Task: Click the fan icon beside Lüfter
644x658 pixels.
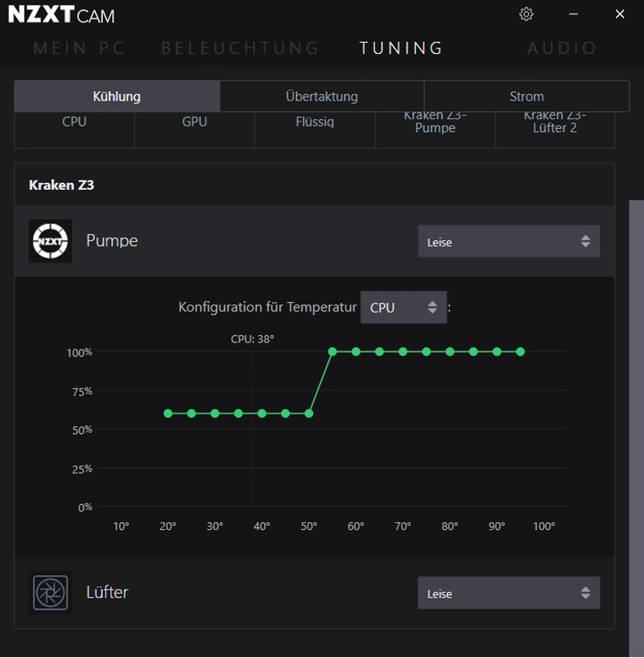Action: coord(51,593)
